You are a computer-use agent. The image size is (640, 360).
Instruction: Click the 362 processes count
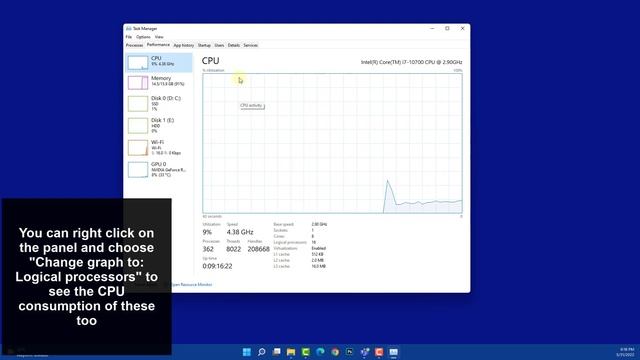(x=208, y=249)
